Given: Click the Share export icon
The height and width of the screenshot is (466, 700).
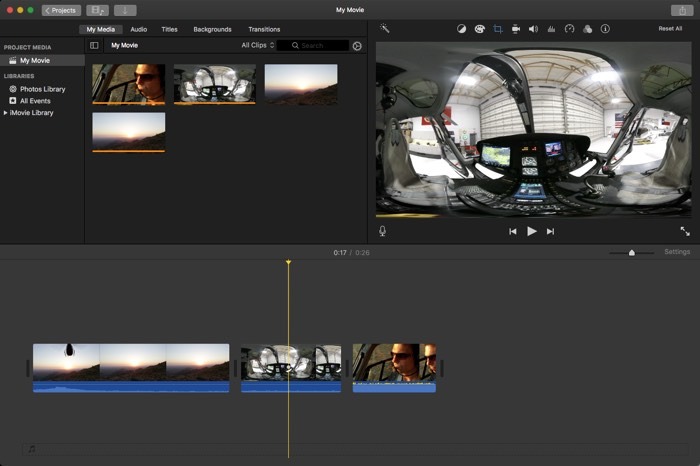Looking at the screenshot, I should pos(682,10).
